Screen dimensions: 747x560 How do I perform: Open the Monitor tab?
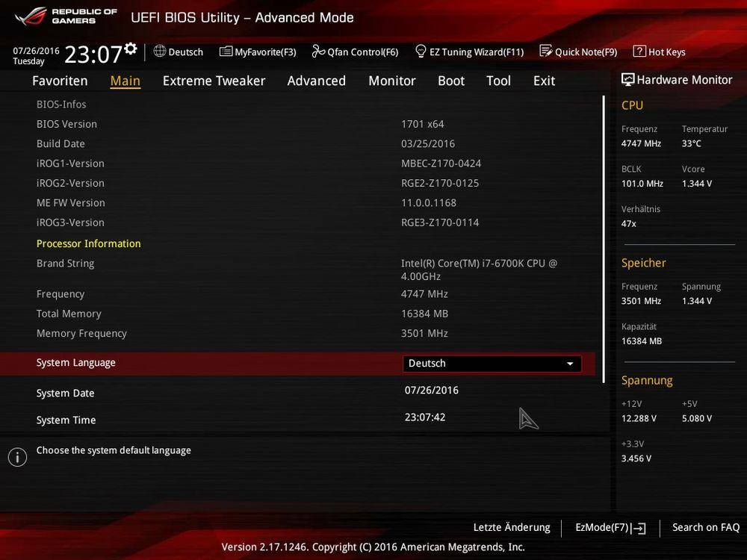tap(392, 81)
